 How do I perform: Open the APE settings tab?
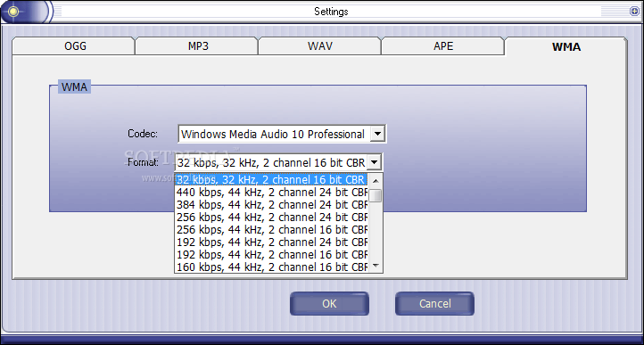point(442,45)
